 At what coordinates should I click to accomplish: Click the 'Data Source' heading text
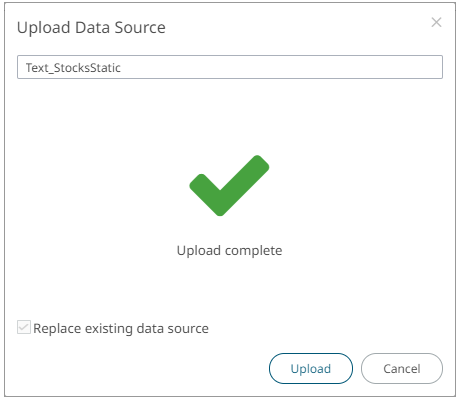120,27
